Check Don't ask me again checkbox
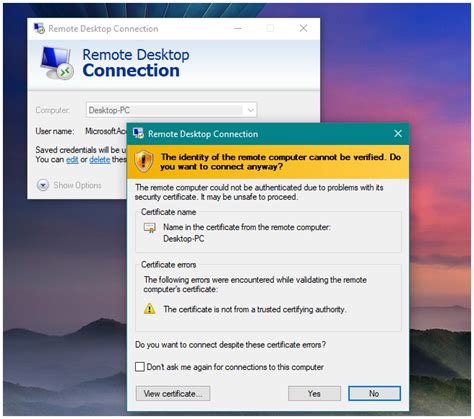 tap(140, 367)
